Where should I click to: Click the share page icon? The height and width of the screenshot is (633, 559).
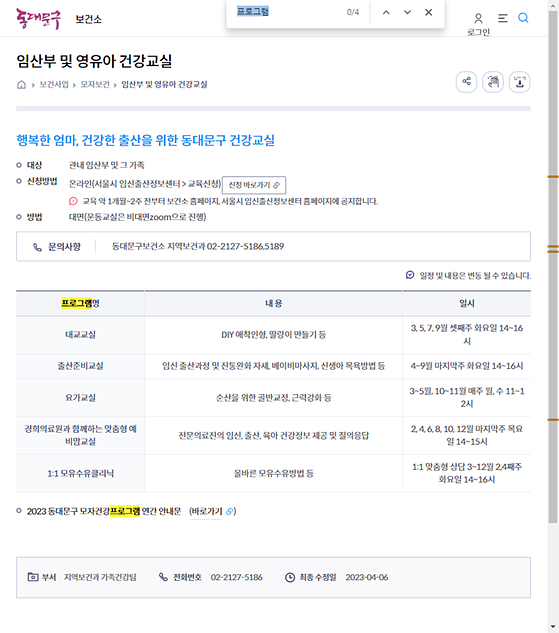(467, 82)
